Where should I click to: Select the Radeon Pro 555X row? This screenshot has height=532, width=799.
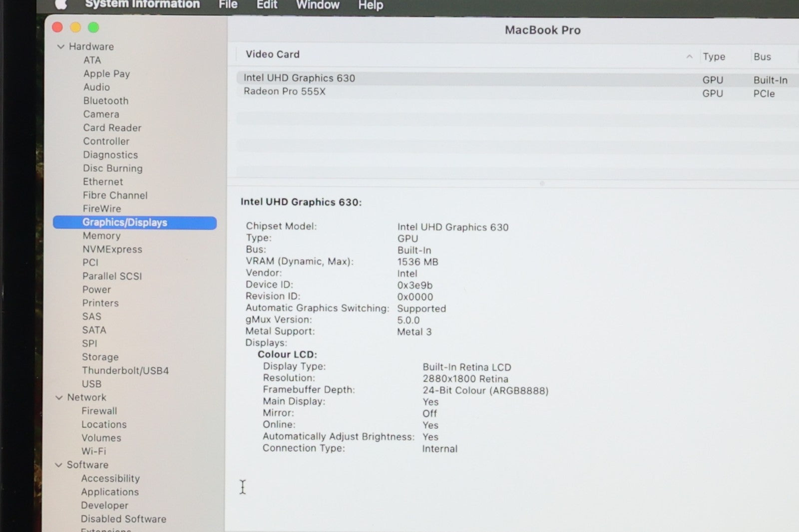[285, 92]
